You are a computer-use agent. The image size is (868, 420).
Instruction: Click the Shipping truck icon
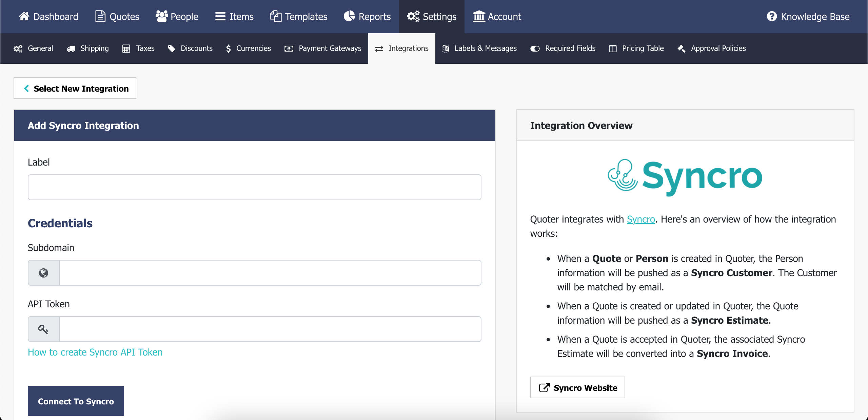point(71,49)
